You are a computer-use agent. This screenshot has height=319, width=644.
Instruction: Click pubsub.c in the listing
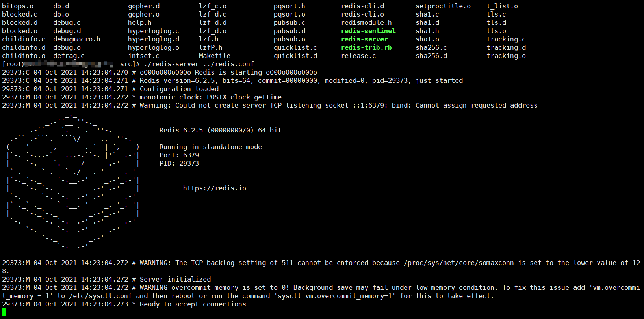[290, 22]
